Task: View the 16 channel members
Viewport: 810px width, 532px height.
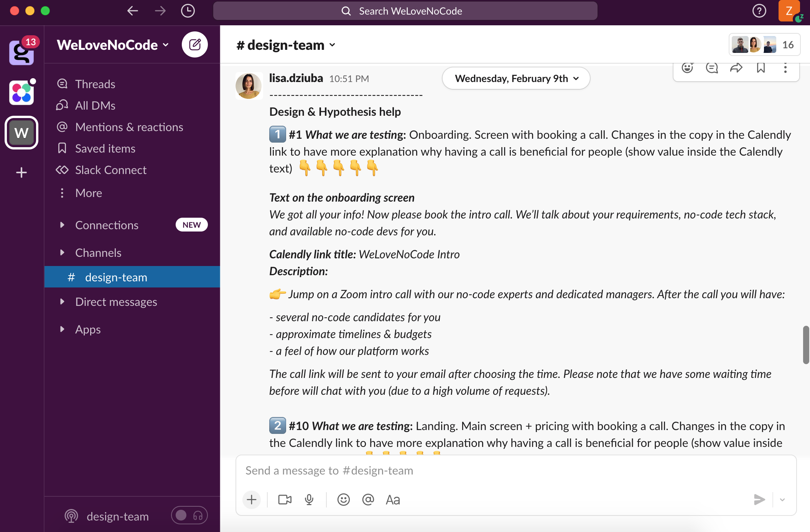Action: point(764,45)
